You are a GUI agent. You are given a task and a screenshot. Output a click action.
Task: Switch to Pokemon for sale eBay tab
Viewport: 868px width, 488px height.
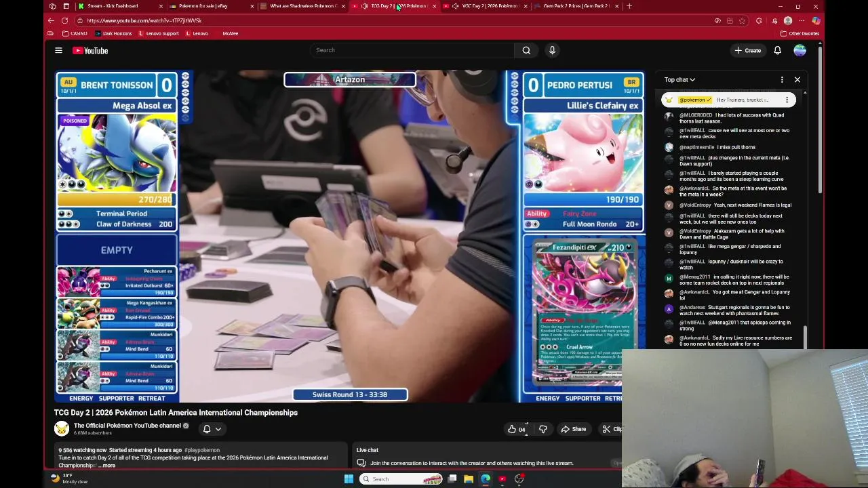[x=210, y=6]
